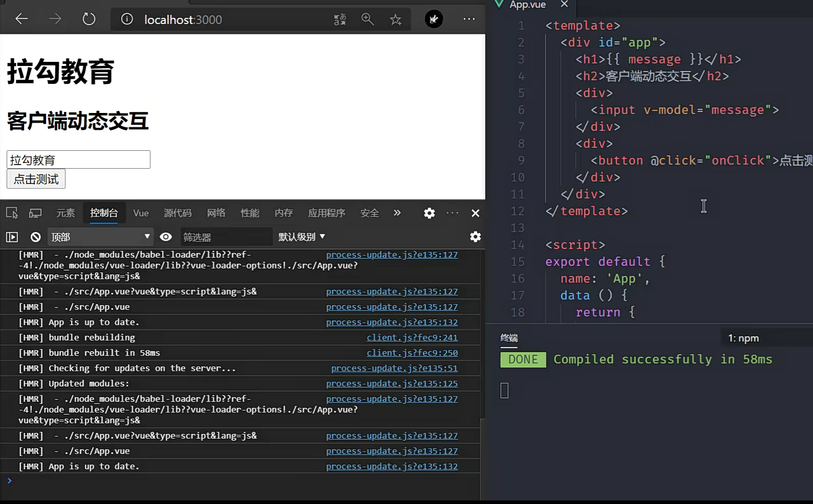The height and width of the screenshot is (504, 813).
Task: Open the 网络 network tab
Action: [216, 213]
